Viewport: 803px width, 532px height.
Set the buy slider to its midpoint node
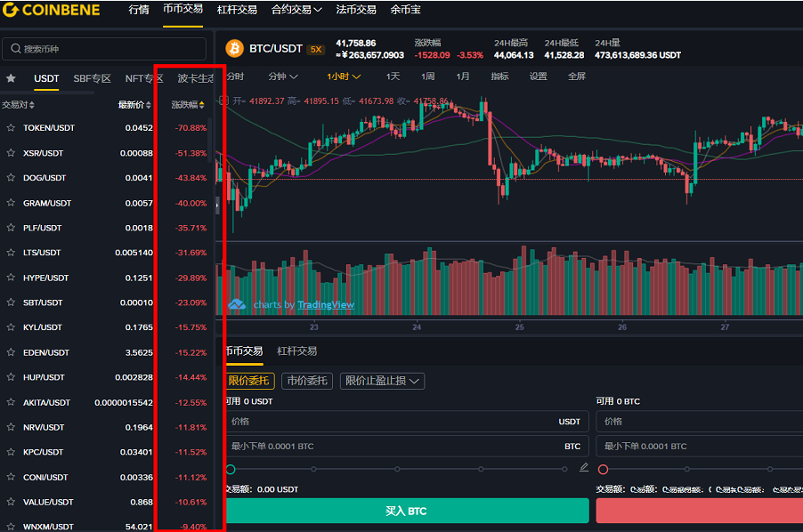tap(397, 469)
